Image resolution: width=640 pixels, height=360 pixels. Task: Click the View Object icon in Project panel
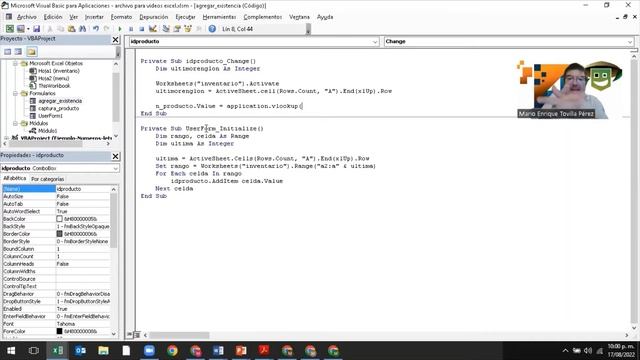tap(18, 51)
